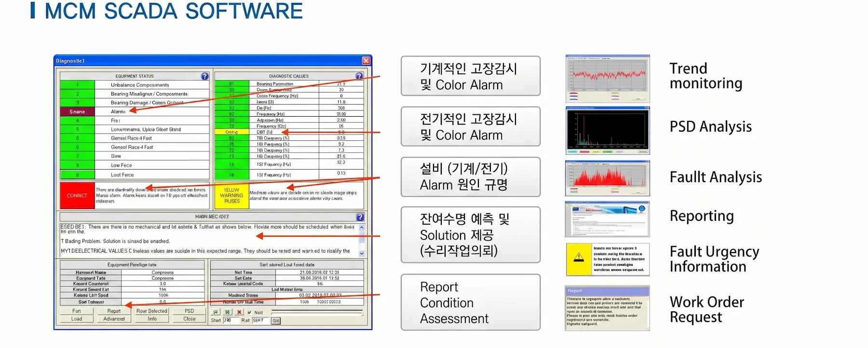Click the Rovr Selected button
Viewport: 868px width, 348px height.
point(152,311)
